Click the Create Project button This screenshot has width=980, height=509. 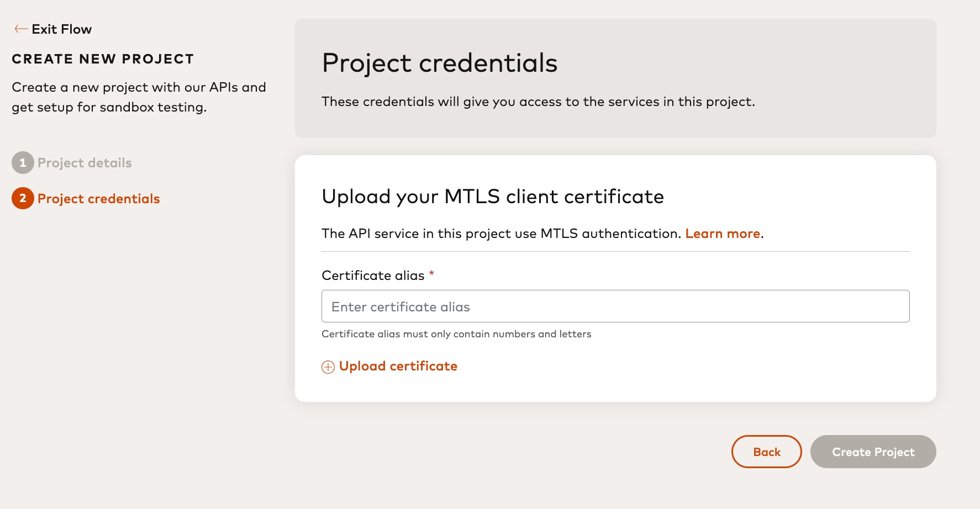tap(873, 452)
